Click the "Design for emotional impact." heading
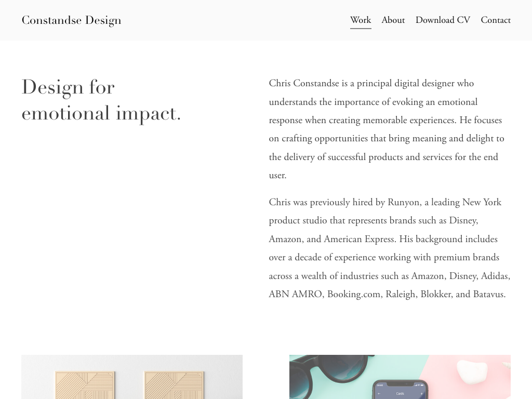The image size is (532, 399). tap(101, 100)
